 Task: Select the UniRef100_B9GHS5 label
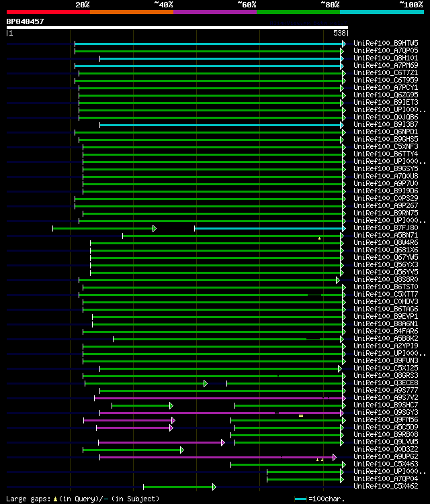point(386,140)
